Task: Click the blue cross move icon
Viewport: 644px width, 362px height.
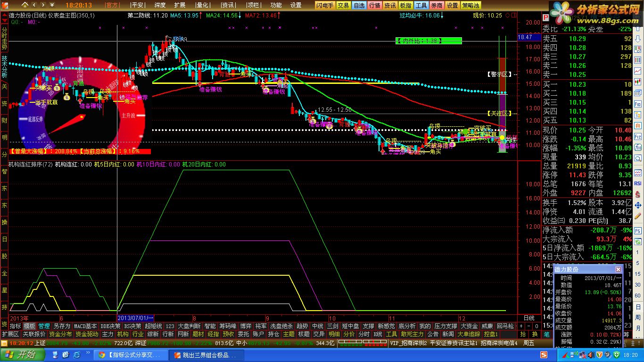Action: 638,205
